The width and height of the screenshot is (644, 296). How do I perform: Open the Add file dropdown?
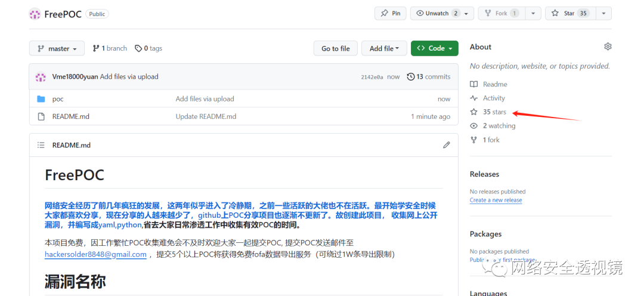click(384, 48)
